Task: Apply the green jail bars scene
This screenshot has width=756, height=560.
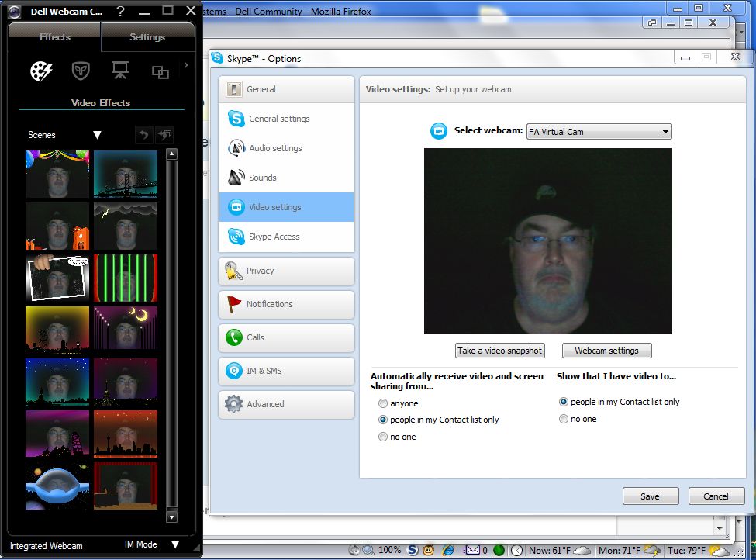Action: pyautogui.click(x=126, y=278)
